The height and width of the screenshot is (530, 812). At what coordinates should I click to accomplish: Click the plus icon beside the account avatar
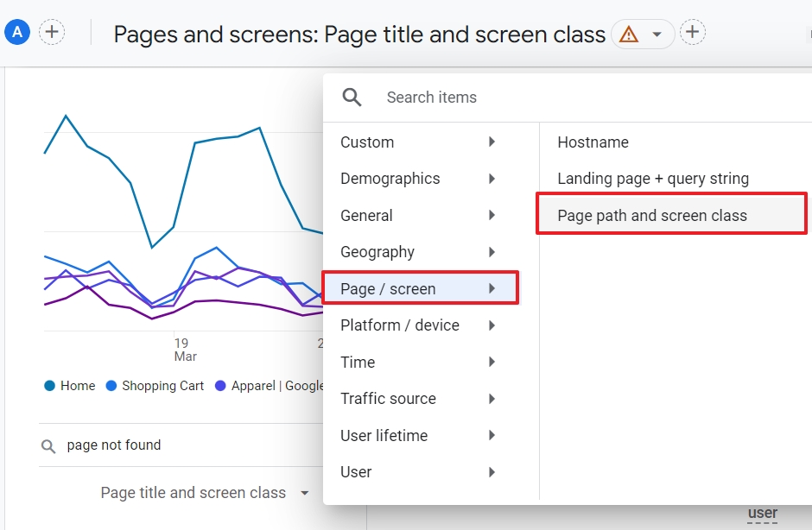tap(52, 32)
